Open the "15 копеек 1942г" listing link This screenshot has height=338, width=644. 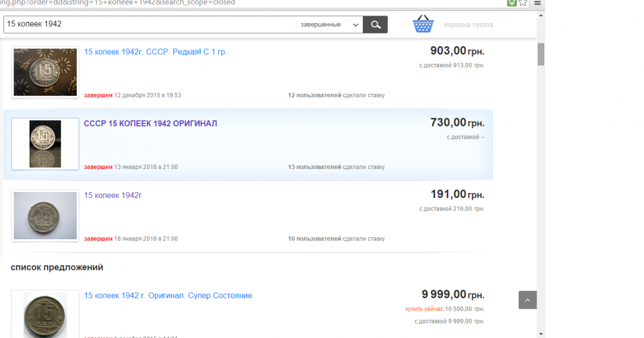113,195
